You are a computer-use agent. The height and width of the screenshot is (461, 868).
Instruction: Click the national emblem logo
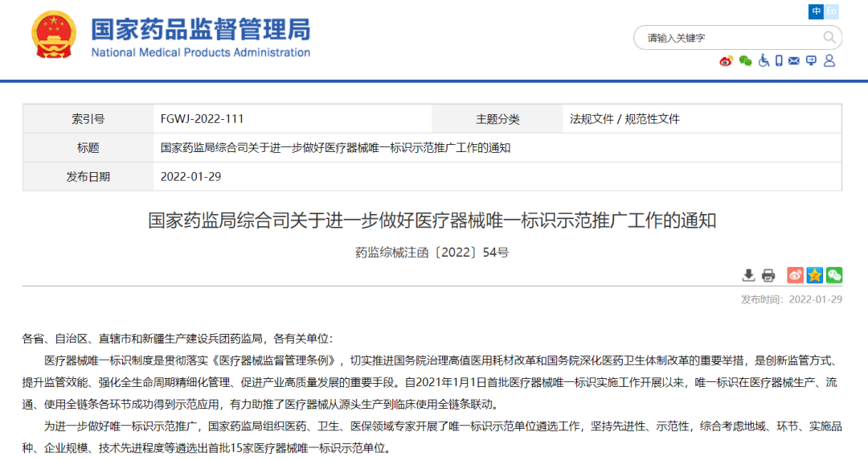point(54,35)
